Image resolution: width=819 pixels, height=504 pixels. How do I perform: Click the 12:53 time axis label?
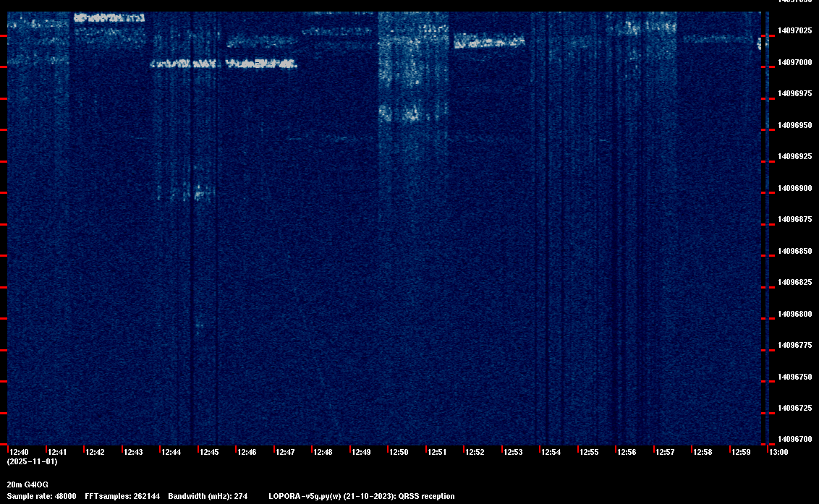[513, 452]
